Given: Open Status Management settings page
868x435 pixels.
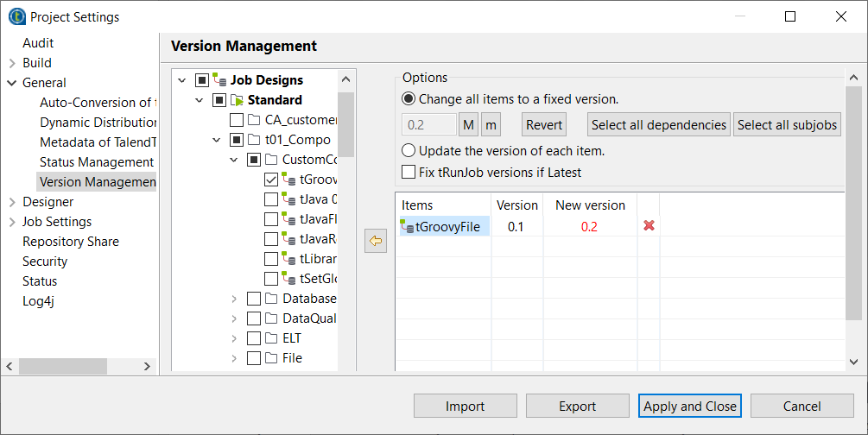Looking at the screenshot, I should click(x=96, y=162).
